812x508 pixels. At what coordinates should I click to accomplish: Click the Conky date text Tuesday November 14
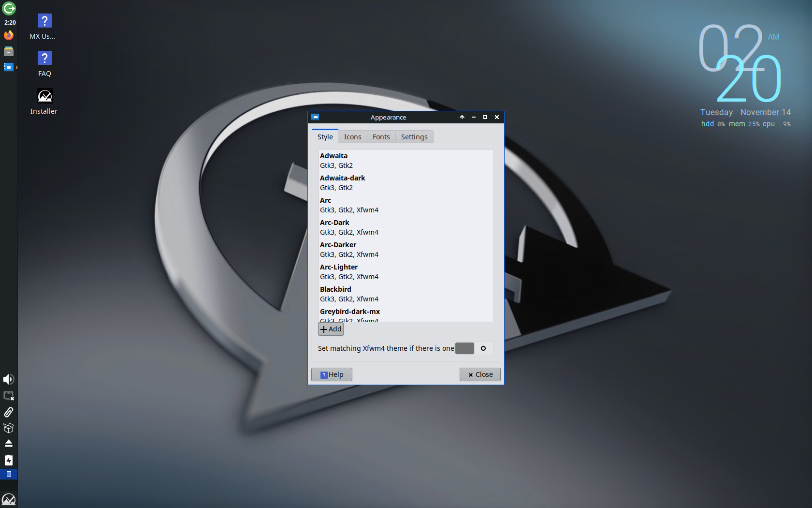(x=746, y=112)
